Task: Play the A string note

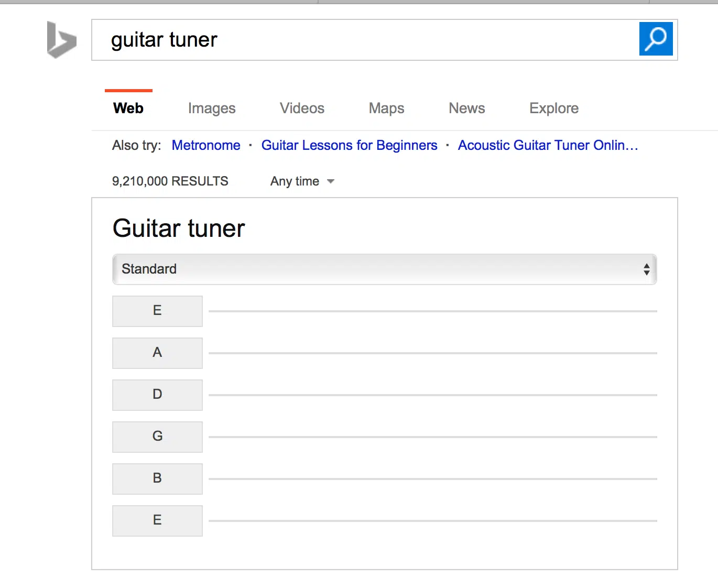Action: 157,353
